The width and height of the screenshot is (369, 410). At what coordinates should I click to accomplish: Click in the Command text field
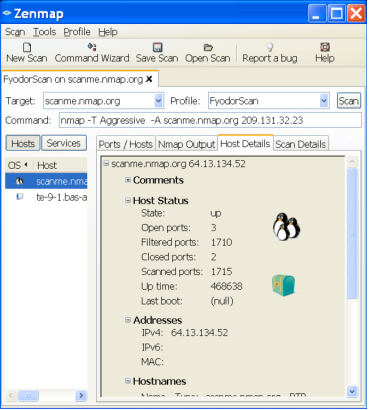point(210,120)
